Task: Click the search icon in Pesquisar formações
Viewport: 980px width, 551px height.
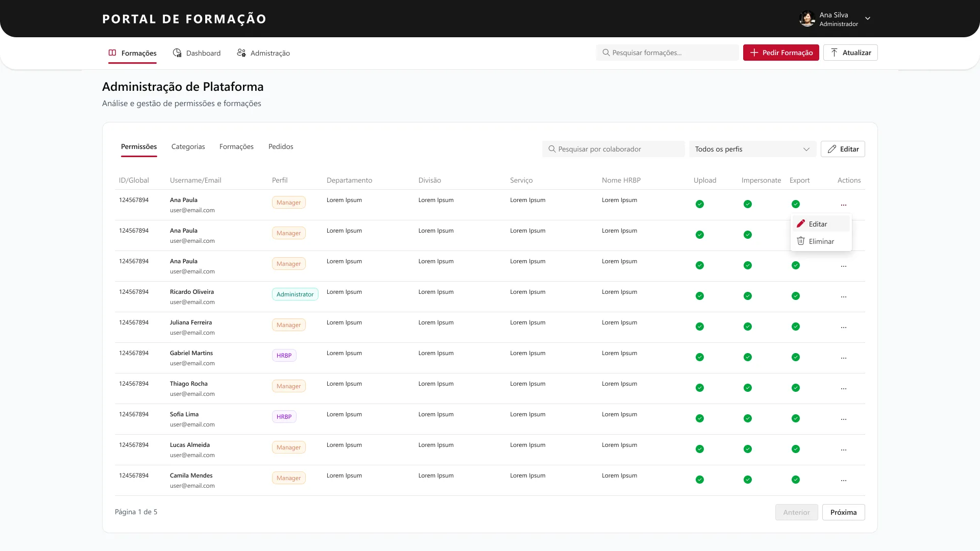Action: tap(606, 53)
